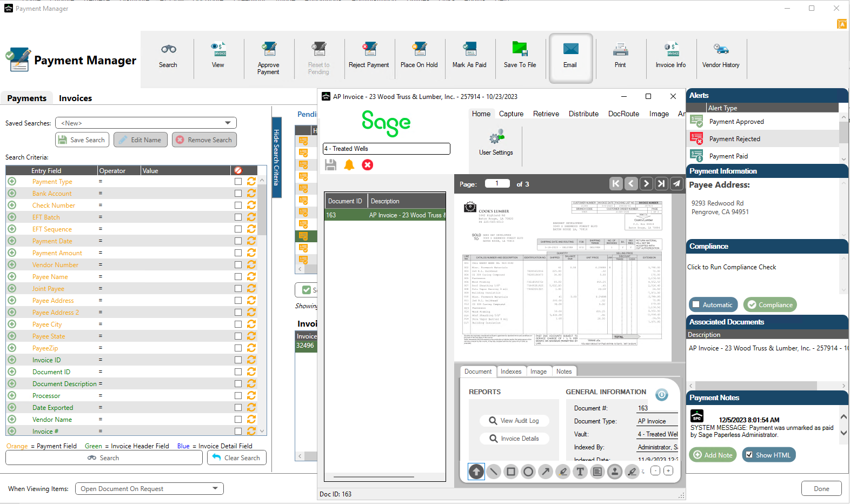This screenshot has height=504, width=850.
Task: Open User Settings gear icon
Action: [496, 143]
